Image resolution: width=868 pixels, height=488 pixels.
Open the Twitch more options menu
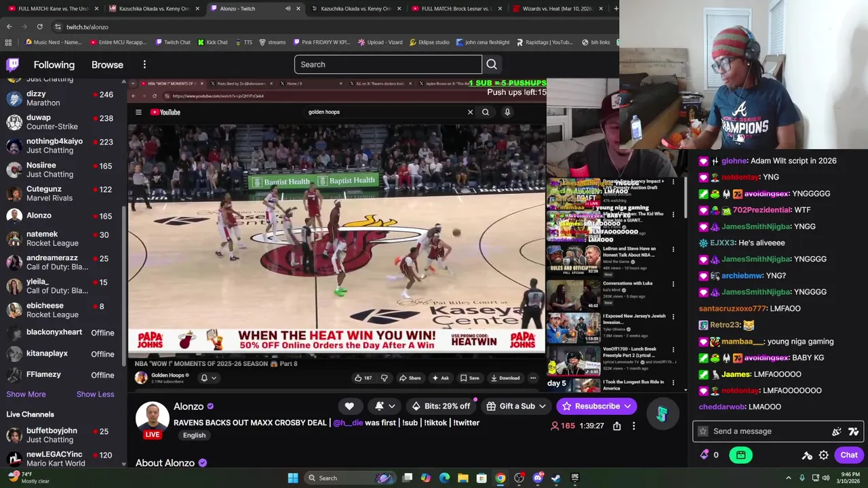[x=144, y=64]
